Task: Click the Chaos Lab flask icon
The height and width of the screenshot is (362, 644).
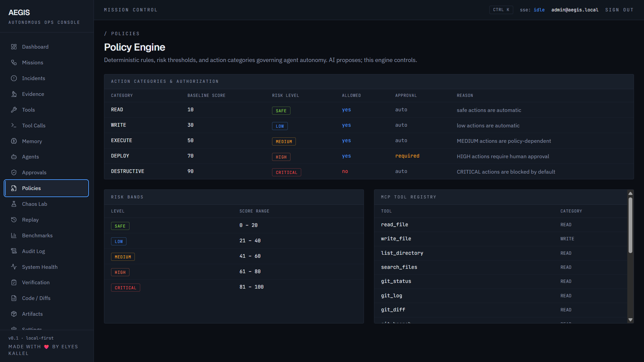Action: coord(14,204)
